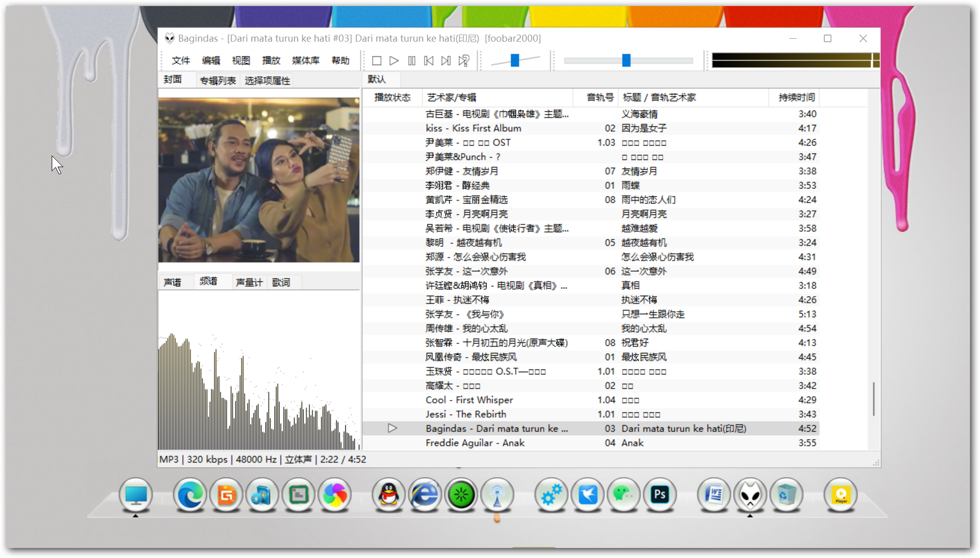Click the foobar2000 alien icon in the title bar
The width and height of the screenshot is (980, 558).
point(170,38)
